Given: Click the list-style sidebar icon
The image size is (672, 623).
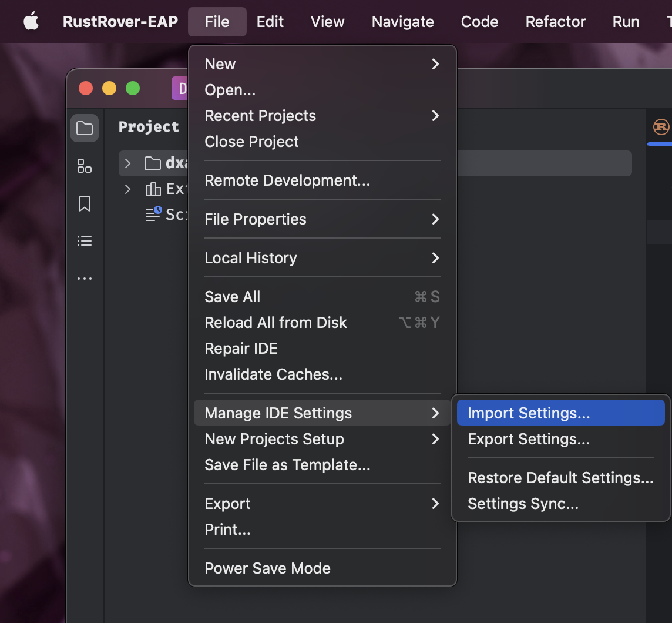Looking at the screenshot, I should (85, 241).
